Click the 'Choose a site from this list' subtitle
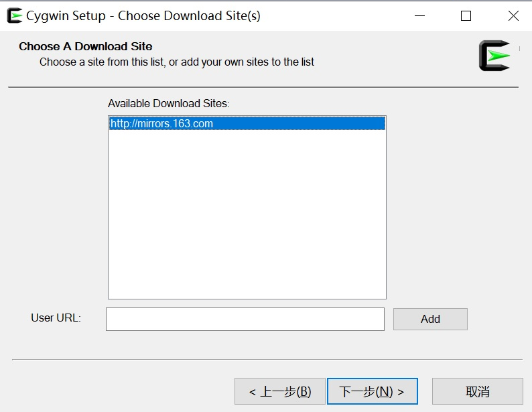The image size is (532, 412). point(177,62)
